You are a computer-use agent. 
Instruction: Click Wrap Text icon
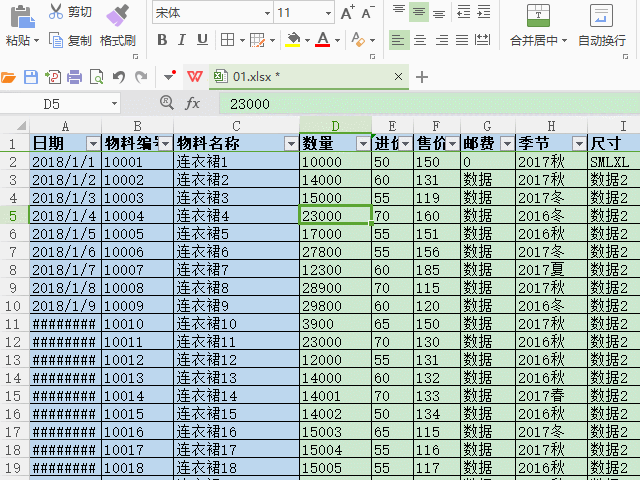point(602,16)
